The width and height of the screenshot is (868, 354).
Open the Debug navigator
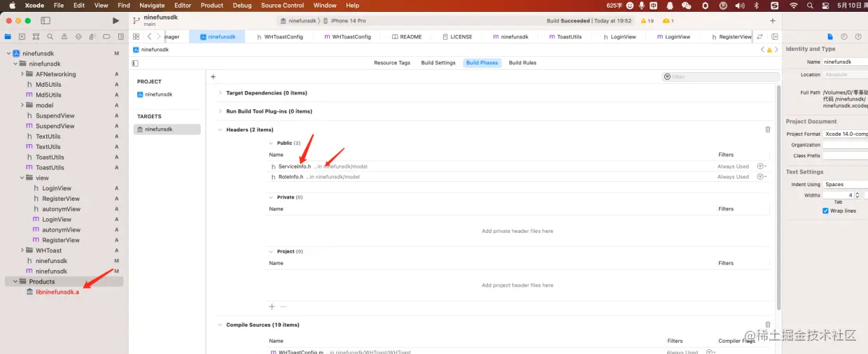[x=92, y=36]
